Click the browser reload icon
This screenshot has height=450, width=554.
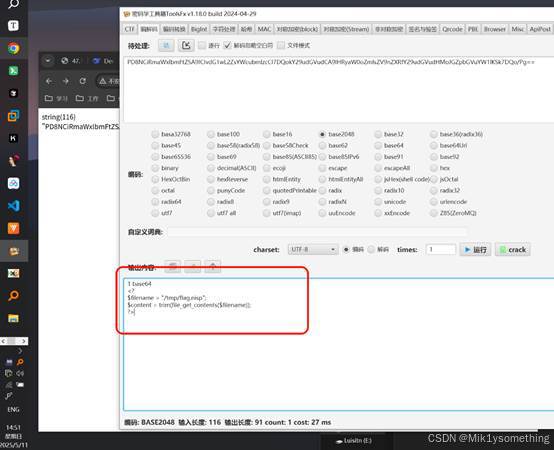[x=83, y=81]
